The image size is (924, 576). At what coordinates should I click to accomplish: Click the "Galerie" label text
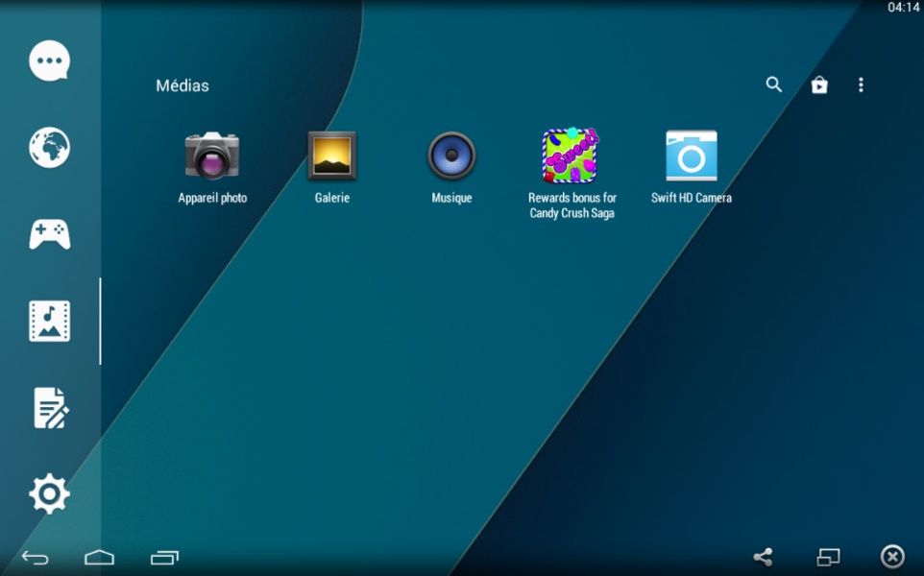tap(332, 198)
